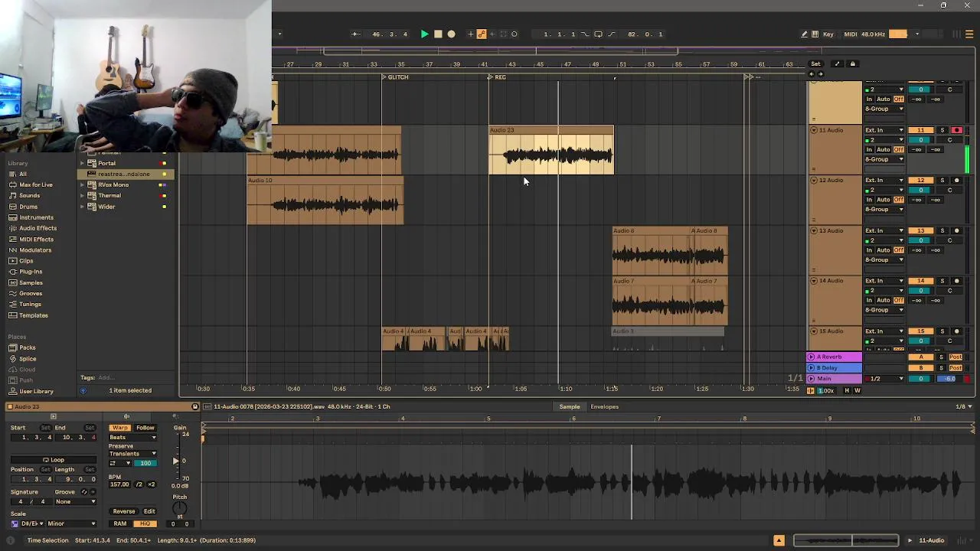This screenshot has width=980, height=551.
Task: Open the Beats warp mode dropdown
Action: pos(133,437)
